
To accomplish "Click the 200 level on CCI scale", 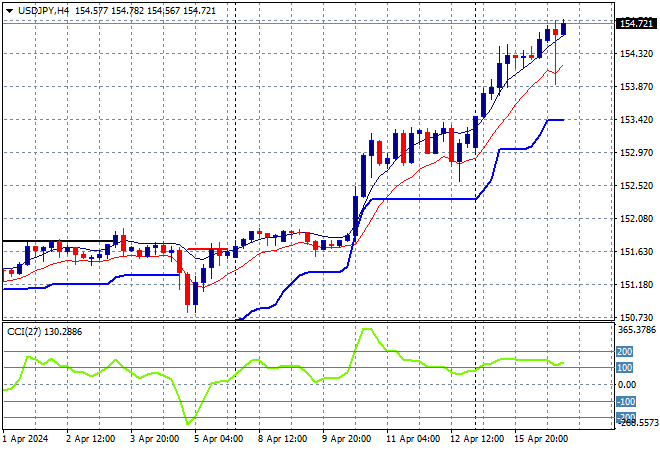I will (624, 351).
